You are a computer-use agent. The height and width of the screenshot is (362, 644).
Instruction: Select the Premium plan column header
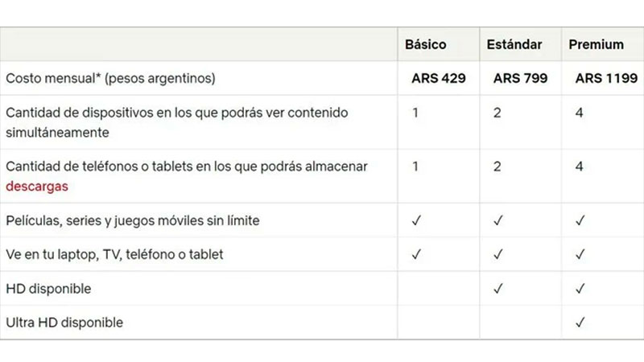(597, 44)
